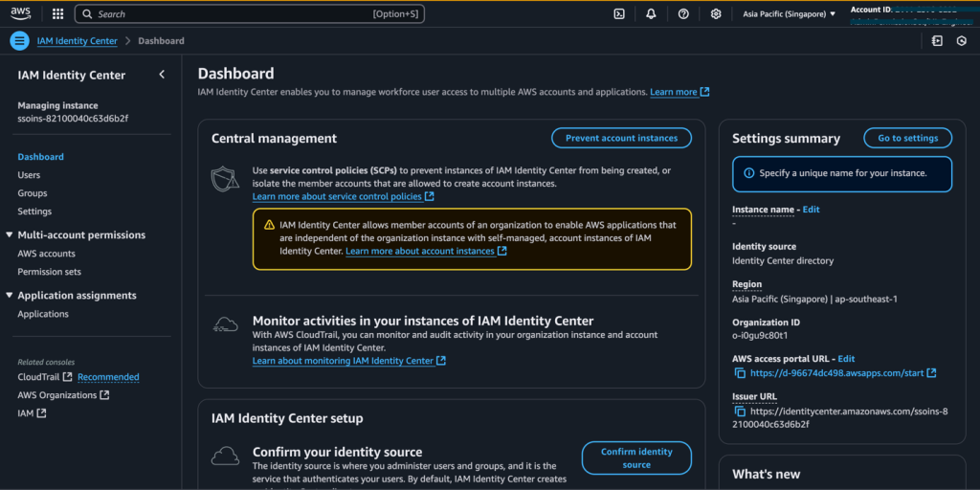Viewport: 980px width, 490px height.
Task: Click the Prevent account instances button
Action: (x=621, y=138)
